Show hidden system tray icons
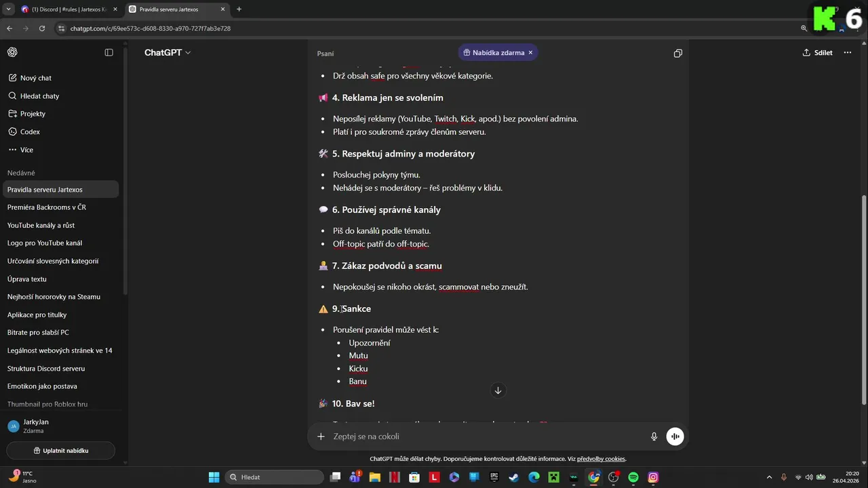 [769, 477]
